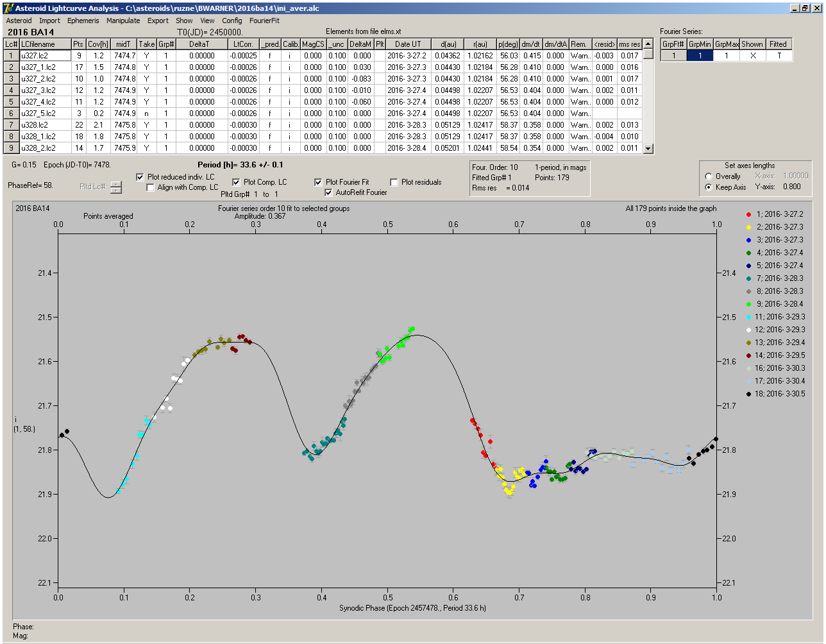
Task: Click the Pts column header
Action: pyautogui.click(x=79, y=44)
